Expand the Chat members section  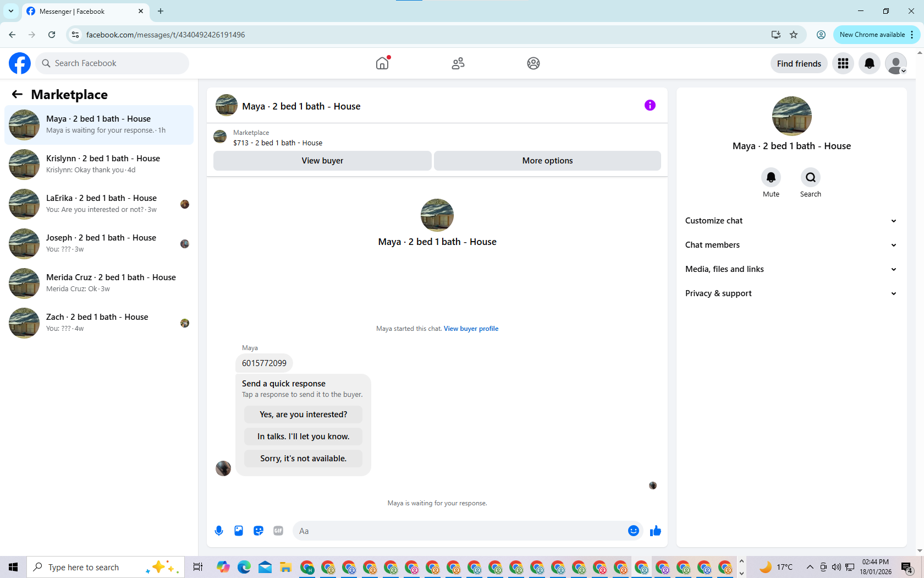[791, 245]
